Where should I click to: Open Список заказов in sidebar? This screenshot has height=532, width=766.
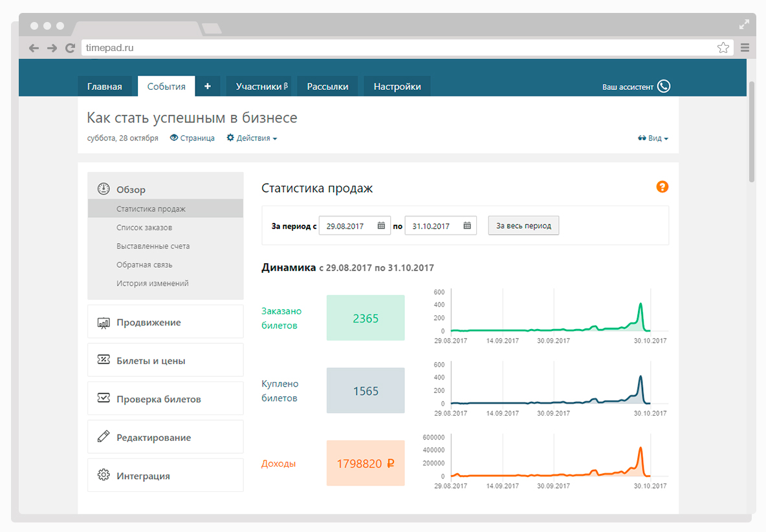pos(144,228)
